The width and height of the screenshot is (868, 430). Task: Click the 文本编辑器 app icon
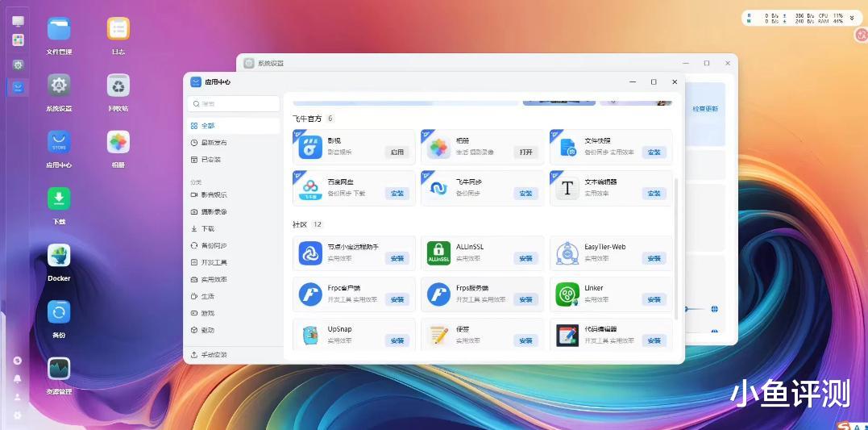pos(567,188)
